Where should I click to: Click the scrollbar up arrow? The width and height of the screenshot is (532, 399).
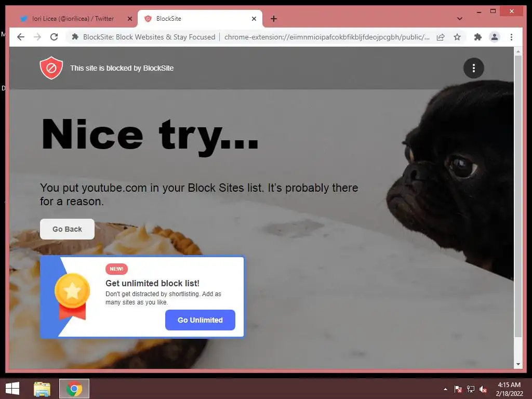(518, 51)
